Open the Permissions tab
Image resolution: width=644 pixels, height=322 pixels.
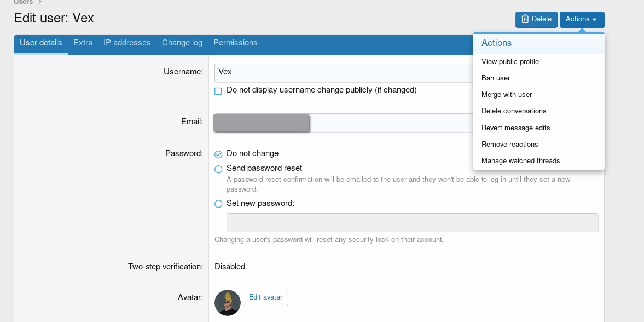(x=235, y=43)
